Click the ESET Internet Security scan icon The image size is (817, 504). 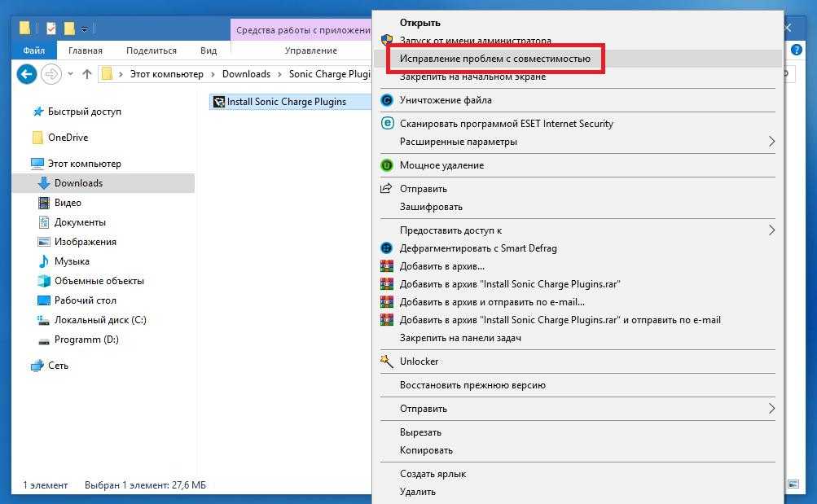(x=387, y=124)
